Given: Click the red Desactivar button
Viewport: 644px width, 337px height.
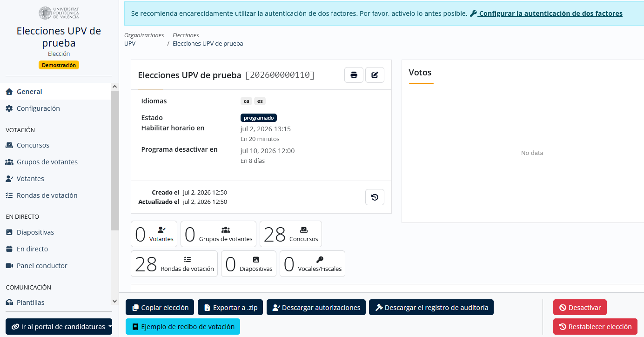Looking at the screenshot, I should (x=580, y=308).
